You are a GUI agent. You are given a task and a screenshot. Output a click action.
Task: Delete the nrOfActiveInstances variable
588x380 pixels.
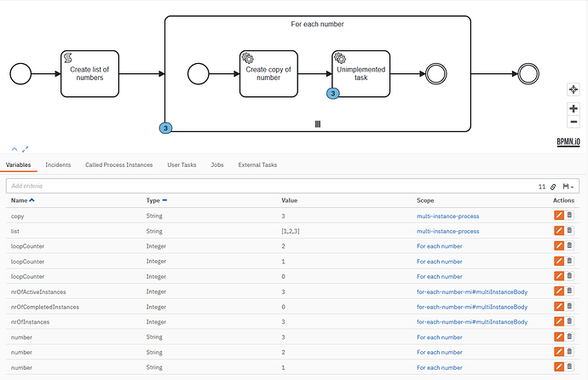569,292
